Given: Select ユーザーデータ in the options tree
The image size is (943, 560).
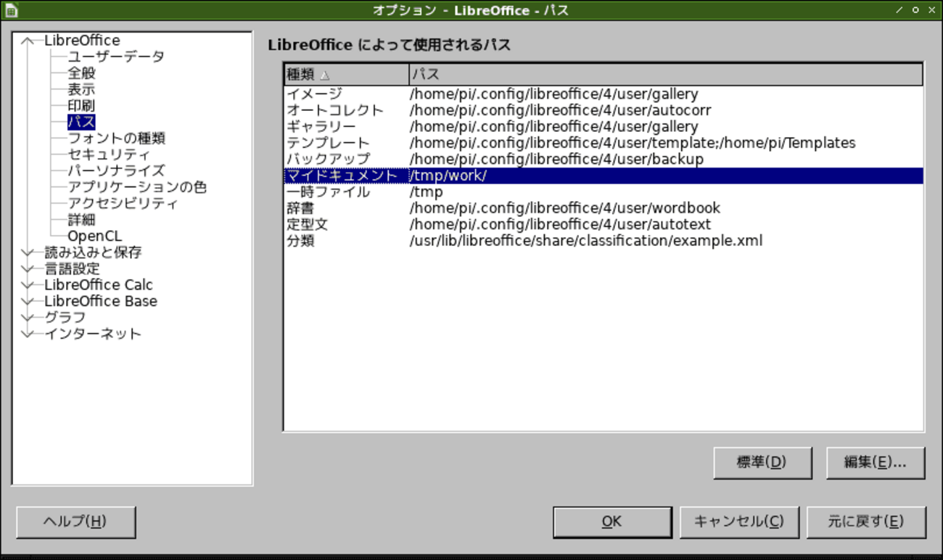Looking at the screenshot, I should 116,57.
